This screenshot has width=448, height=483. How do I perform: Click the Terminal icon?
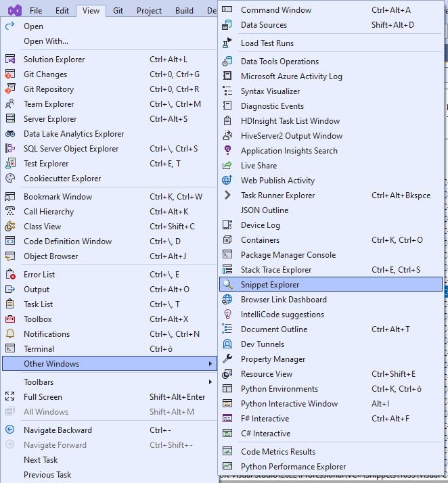pos(10,348)
